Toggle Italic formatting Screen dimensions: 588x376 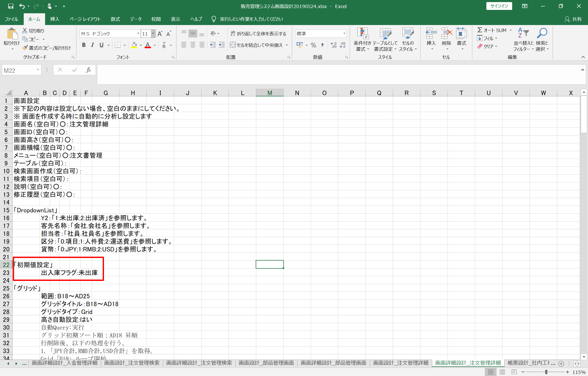click(x=92, y=45)
